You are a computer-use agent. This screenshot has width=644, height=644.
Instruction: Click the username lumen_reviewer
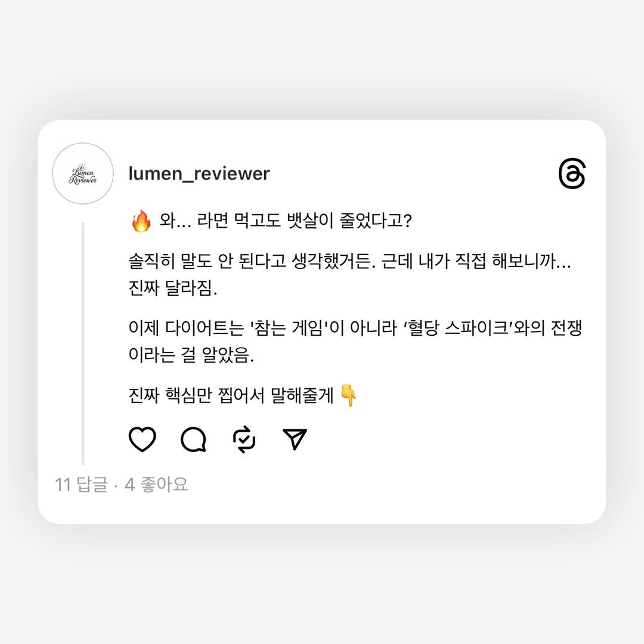point(200,174)
